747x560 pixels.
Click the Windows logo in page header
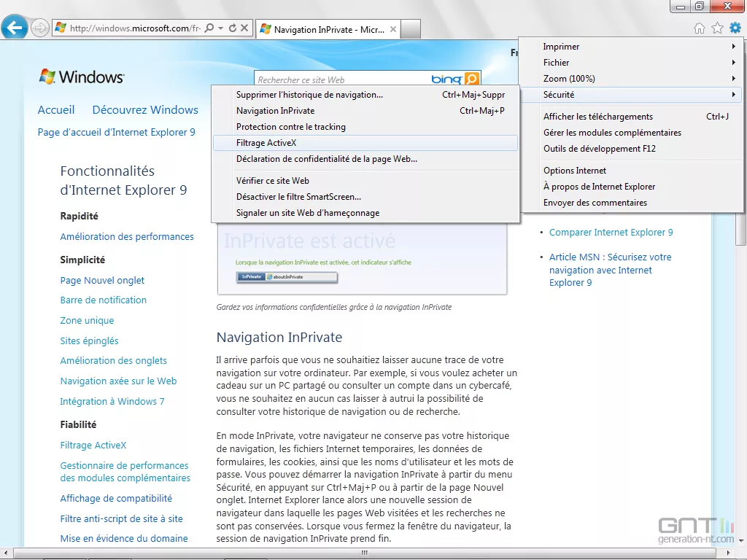[x=82, y=77]
